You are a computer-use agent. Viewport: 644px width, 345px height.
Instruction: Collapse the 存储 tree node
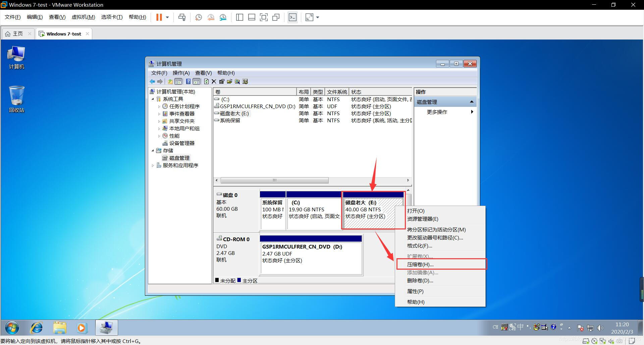(x=153, y=151)
